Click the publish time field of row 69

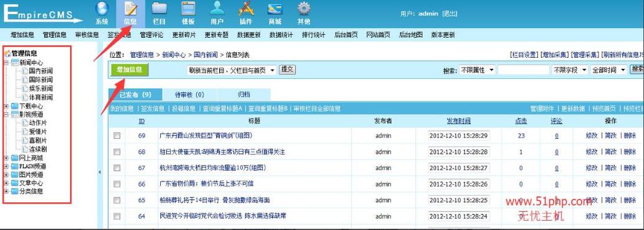pos(459,136)
